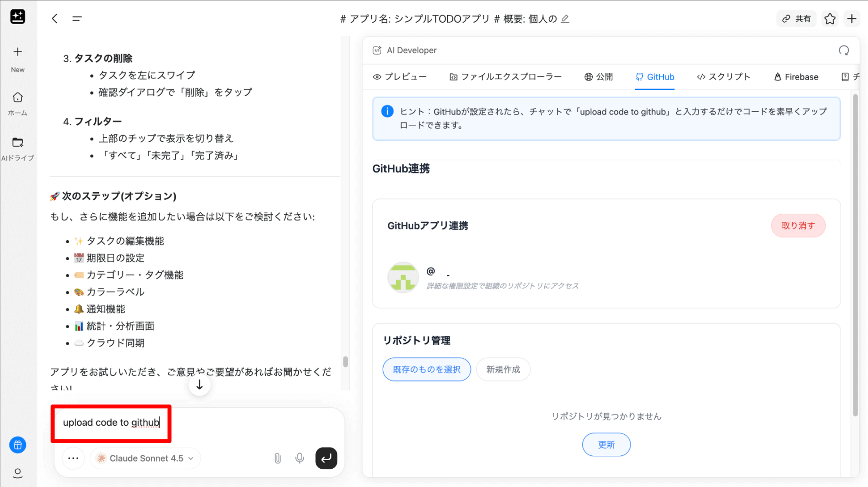Open the File Explorer tab

coord(505,77)
